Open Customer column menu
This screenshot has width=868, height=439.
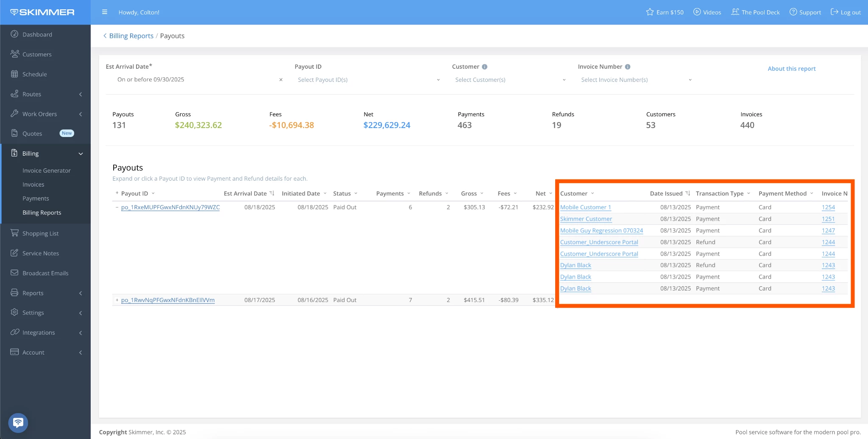tap(593, 193)
